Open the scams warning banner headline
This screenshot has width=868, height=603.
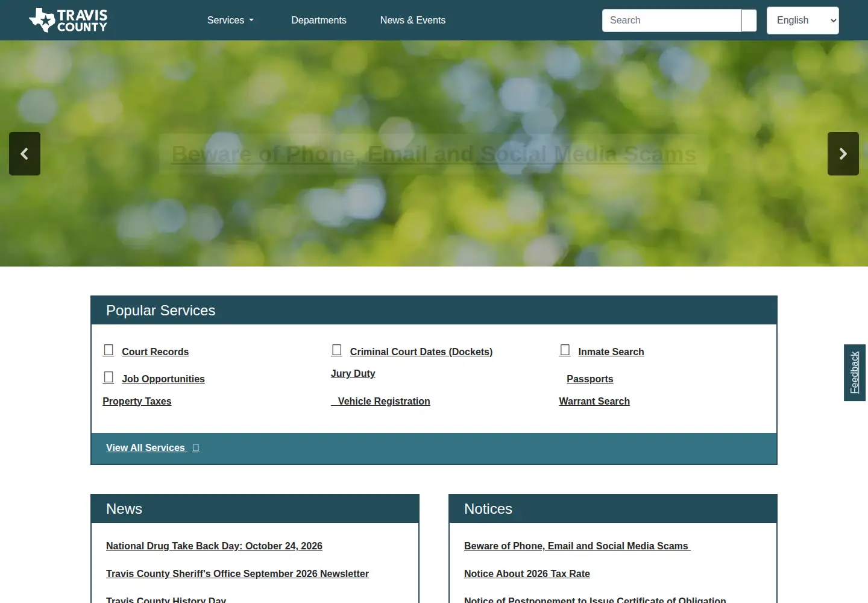(x=434, y=154)
